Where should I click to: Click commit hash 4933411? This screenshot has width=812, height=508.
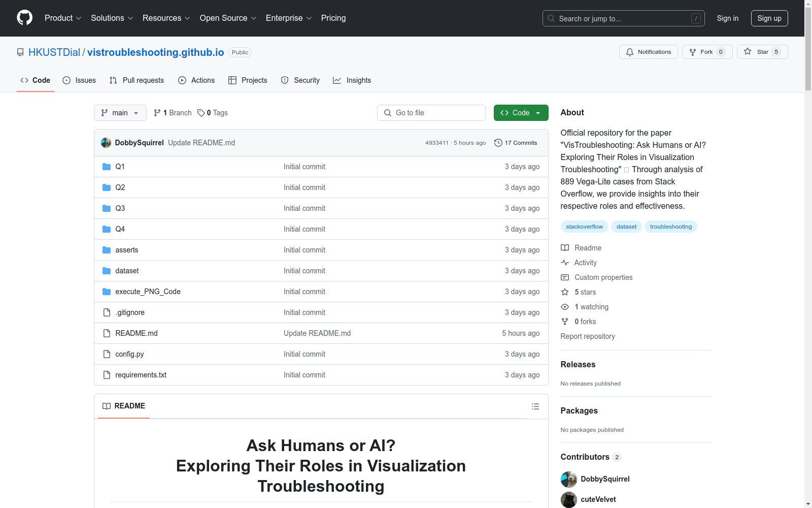click(x=437, y=143)
